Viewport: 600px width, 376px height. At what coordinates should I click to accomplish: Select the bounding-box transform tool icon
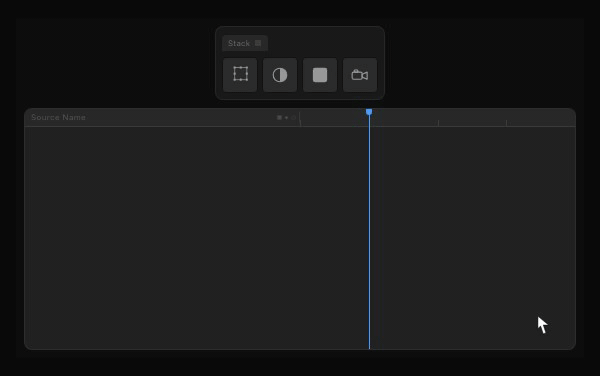[240, 75]
